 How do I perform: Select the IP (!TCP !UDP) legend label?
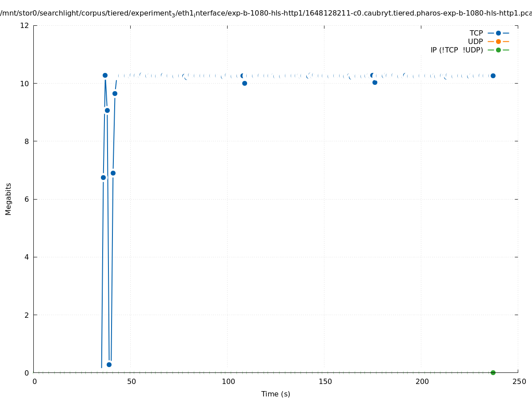pyautogui.click(x=456, y=50)
